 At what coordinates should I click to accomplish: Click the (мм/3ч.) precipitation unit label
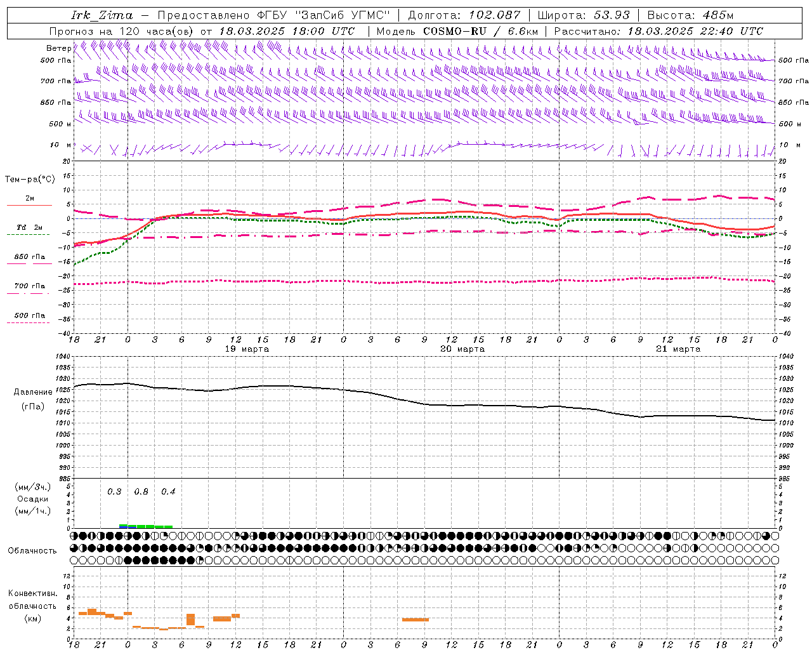(33, 487)
